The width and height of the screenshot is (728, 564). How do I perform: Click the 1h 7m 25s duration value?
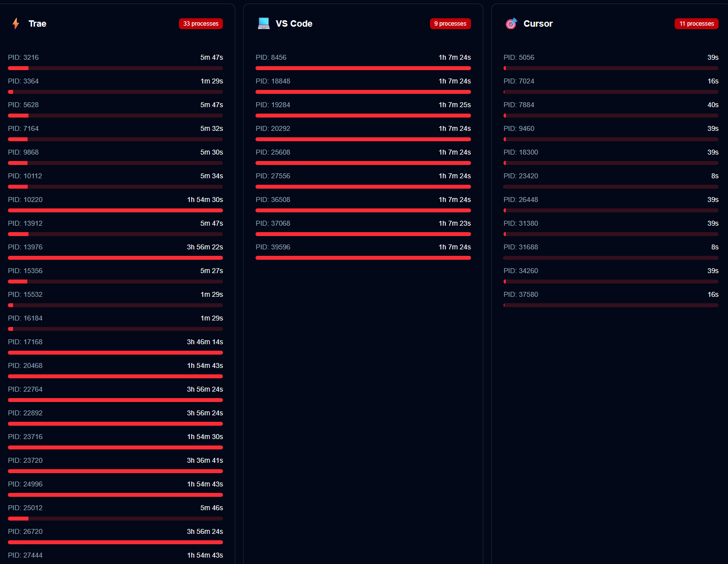[455, 105]
